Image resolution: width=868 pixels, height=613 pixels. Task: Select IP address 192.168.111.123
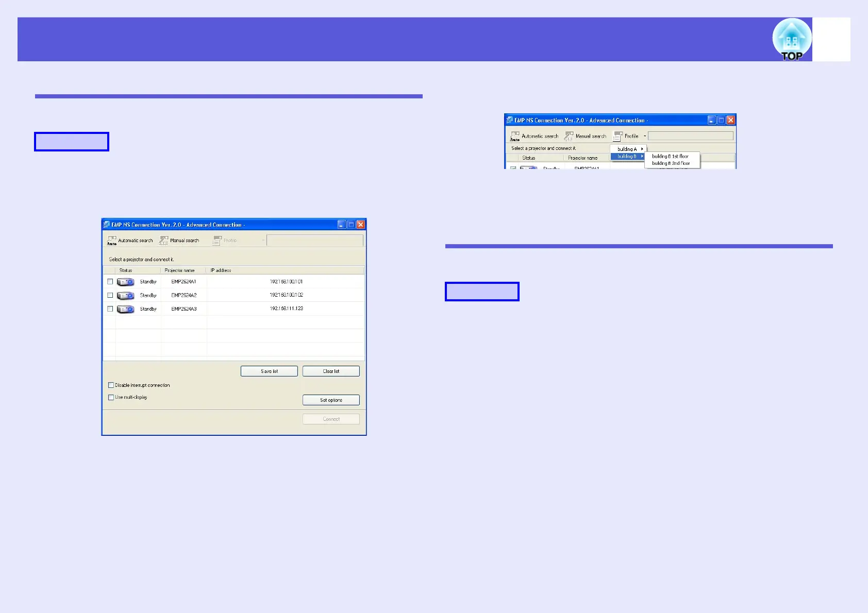[x=286, y=309]
